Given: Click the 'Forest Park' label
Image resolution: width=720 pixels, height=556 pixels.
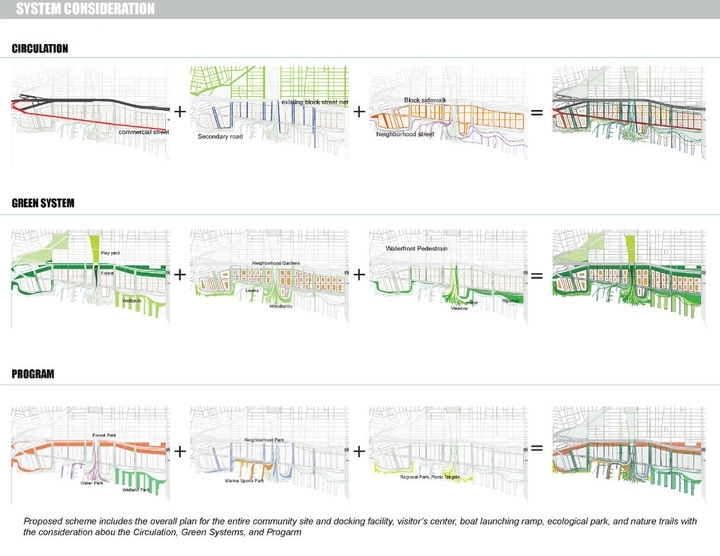Looking at the screenshot, I should pos(104,435).
